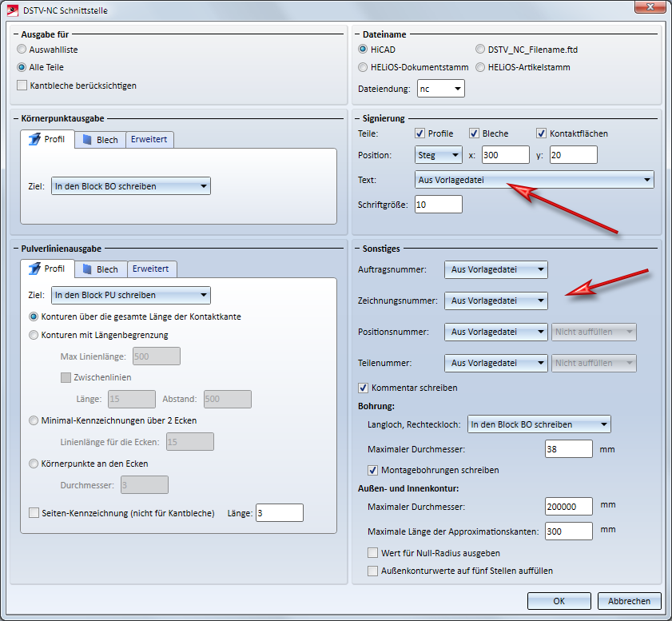Switch to Blech tab in Körnerpunktausgabe
Screen dimensions: 672x621
click(101, 140)
